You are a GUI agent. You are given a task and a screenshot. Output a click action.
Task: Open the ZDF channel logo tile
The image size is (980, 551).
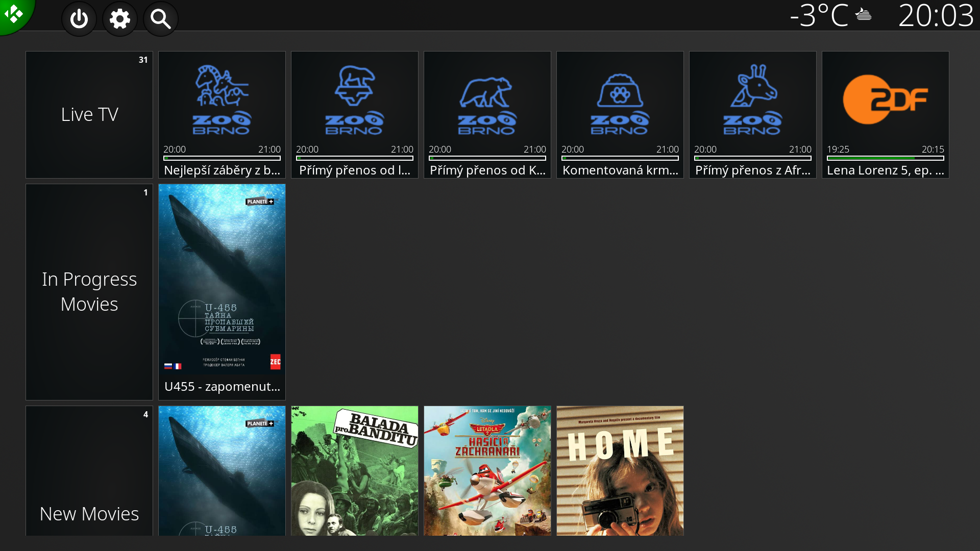885,99
